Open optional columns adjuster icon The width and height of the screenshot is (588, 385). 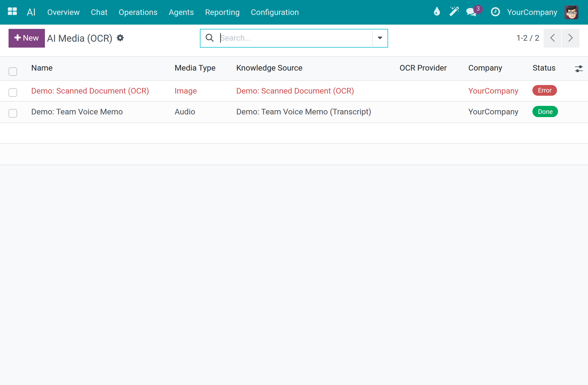pyautogui.click(x=579, y=69)
